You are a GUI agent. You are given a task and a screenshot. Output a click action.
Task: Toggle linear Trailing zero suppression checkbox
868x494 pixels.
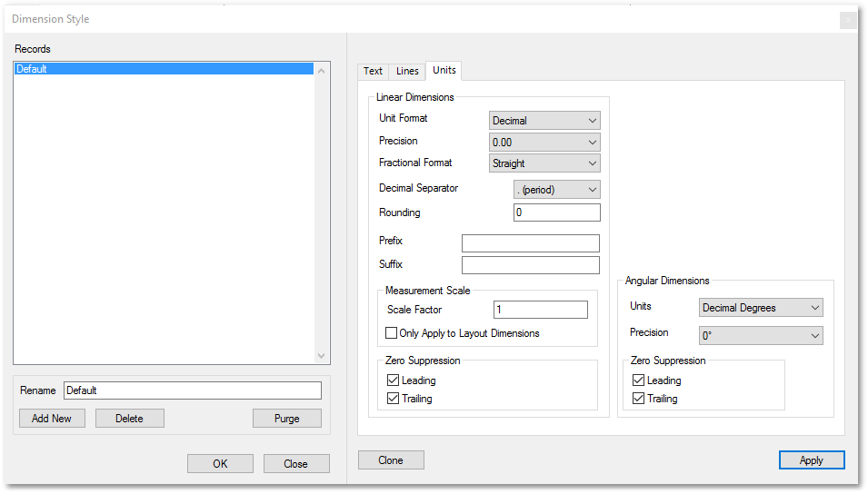pos(393,399)
